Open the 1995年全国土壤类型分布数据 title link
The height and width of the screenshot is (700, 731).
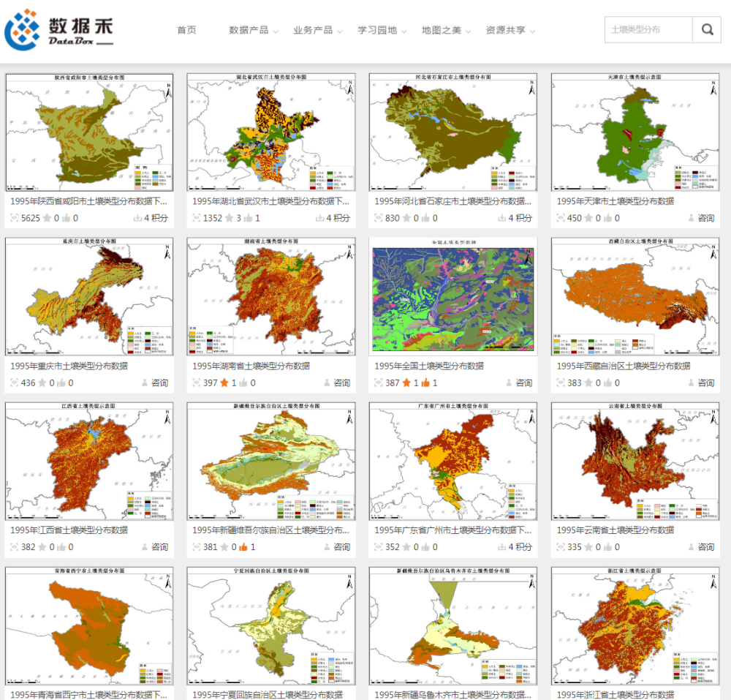tap(429, 366)
